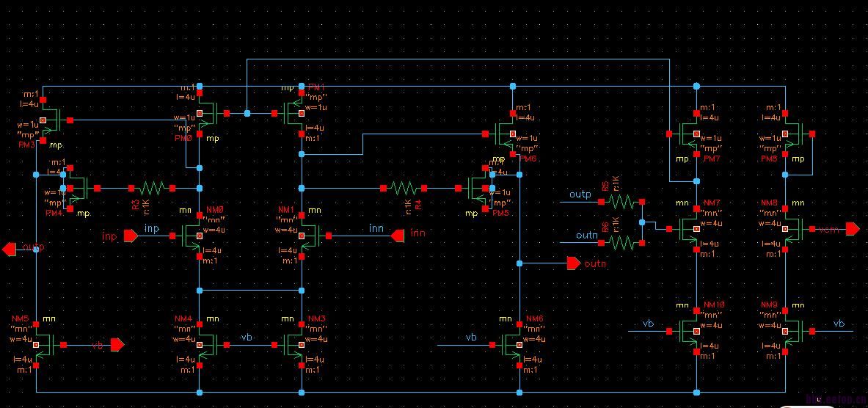Image resolution: width=868 pixels, height=408 pixels.
Task: Select the inn input pin
Action: coord(398,236)
